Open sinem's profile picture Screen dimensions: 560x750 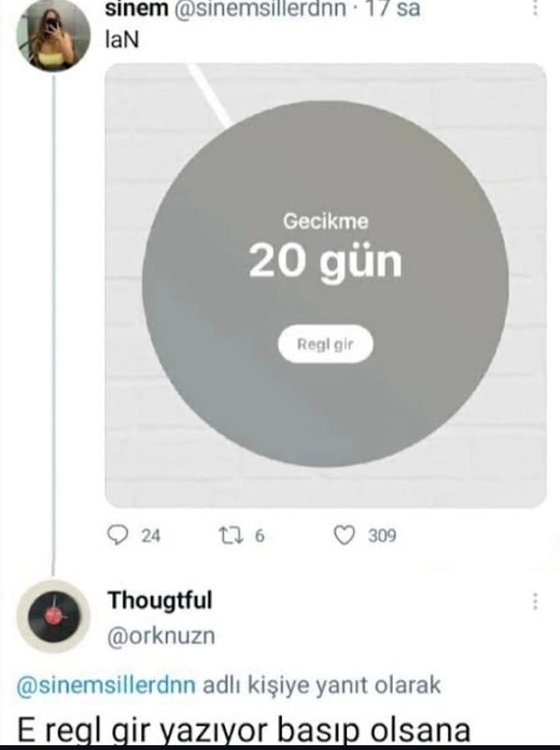point(53,35)
